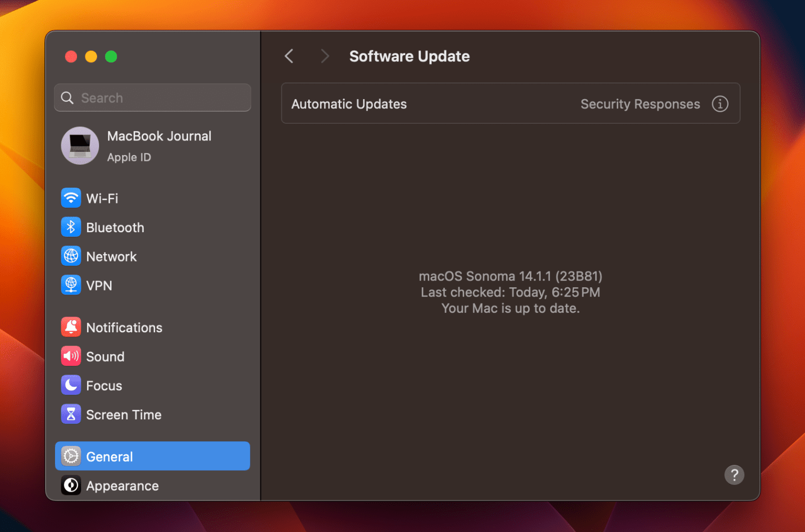
Task: Select the Wi-Fi icon in the sidebar
Action: pyautogui.click(x=71, y=198)
